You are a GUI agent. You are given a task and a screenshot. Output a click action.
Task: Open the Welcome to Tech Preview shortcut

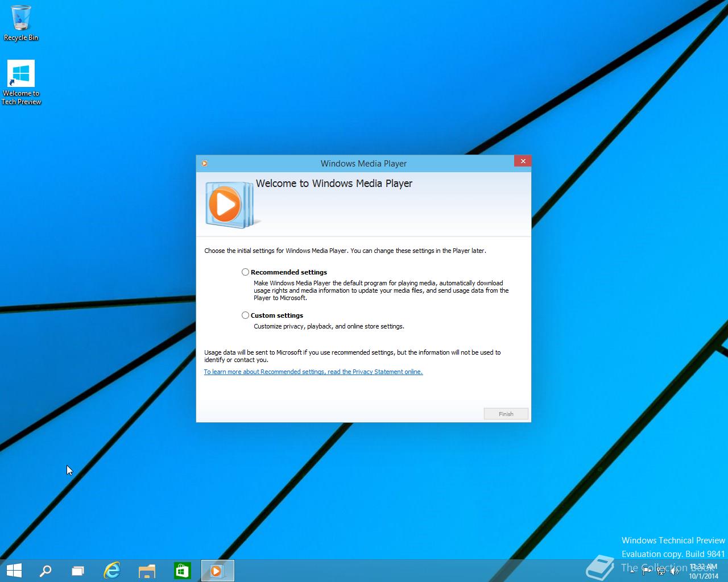pyautogui.click(x=21, y=82)
